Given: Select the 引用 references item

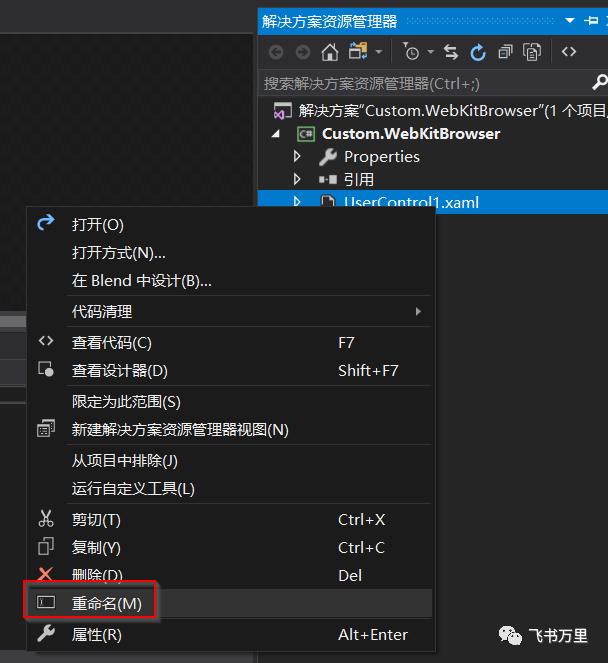Looking at the screenshot, I should pyautogui.click(x=359, y=180).
